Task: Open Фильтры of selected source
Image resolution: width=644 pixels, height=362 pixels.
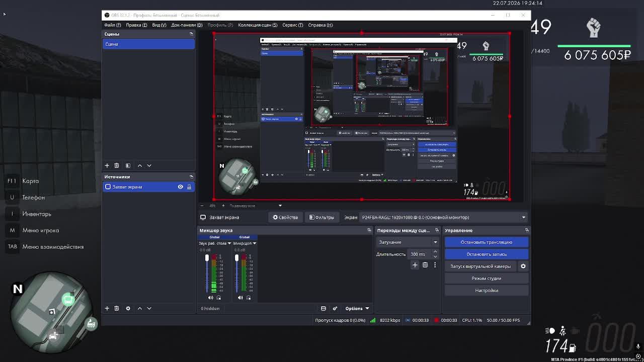Action: [321, 217]
